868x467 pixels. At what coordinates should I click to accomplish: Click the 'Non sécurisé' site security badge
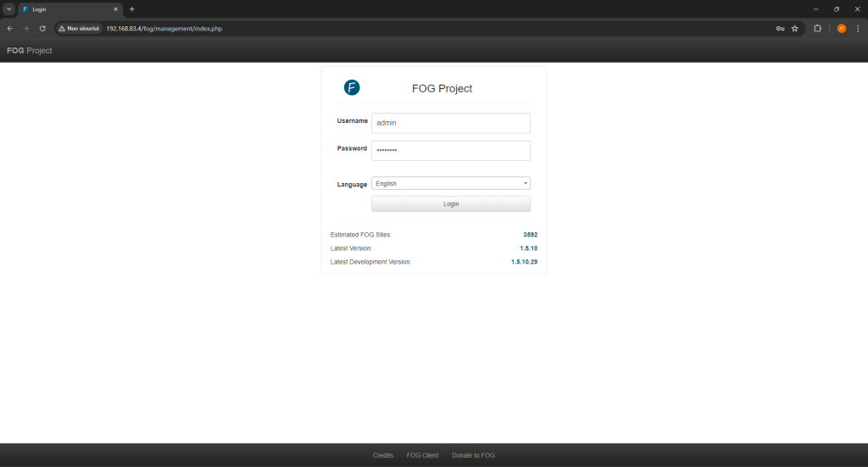(79, 28)
